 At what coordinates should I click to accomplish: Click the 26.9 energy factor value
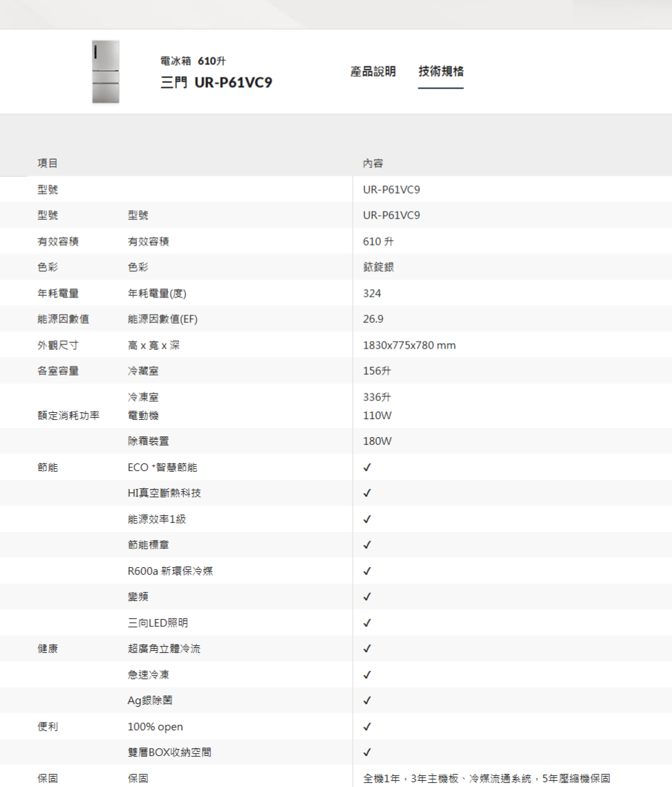click(373, 320)
